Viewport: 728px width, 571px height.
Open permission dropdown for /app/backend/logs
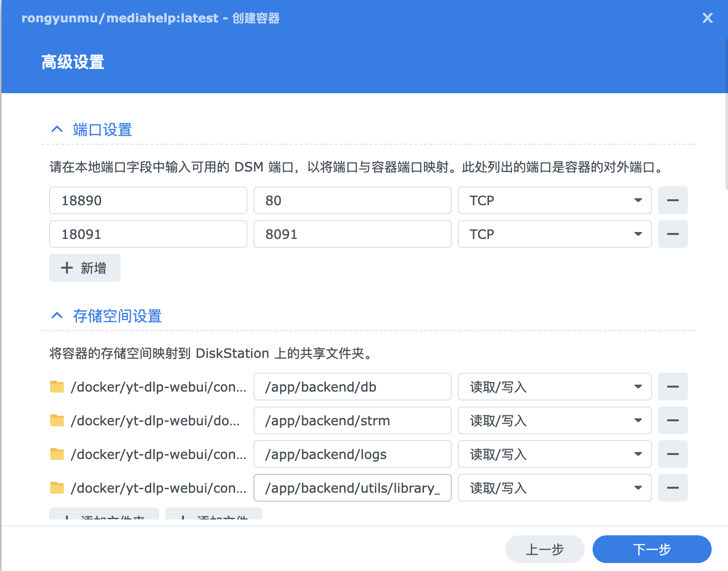554,454
